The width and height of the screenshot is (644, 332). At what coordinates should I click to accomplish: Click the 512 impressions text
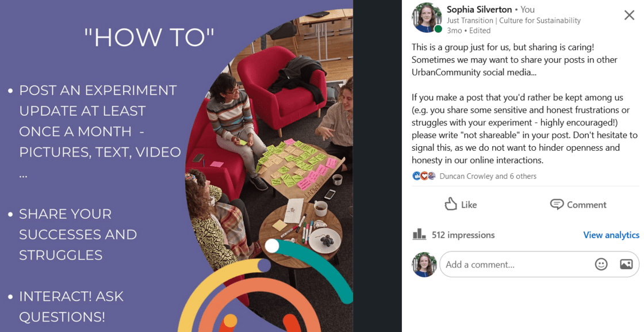click(463, 235)
